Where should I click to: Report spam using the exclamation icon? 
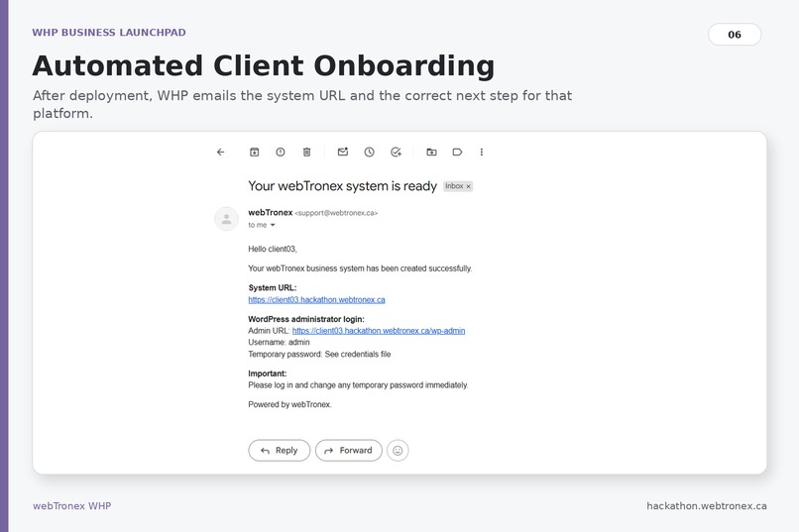tap(281, 152)
